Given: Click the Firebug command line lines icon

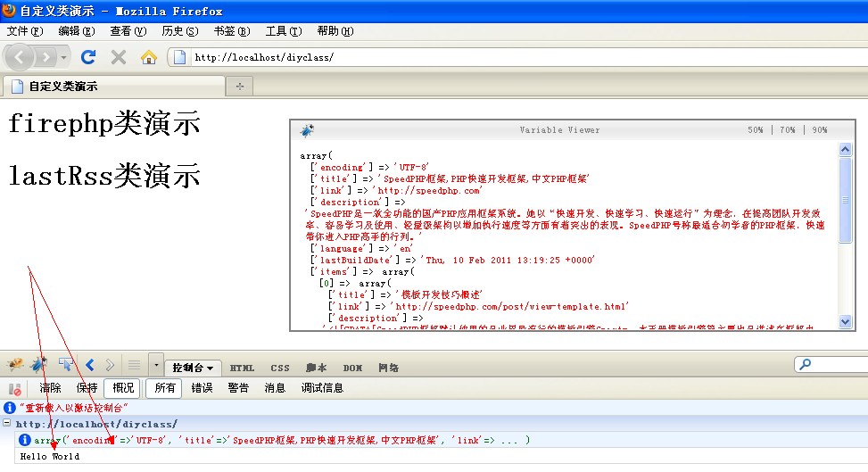Looking at the screenshot, I should click(134, 365).
